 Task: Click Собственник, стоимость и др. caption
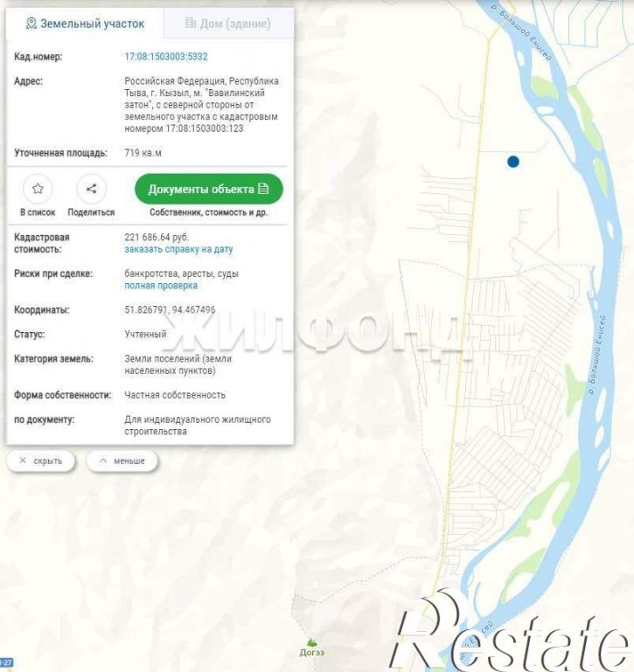pos(209,212)
